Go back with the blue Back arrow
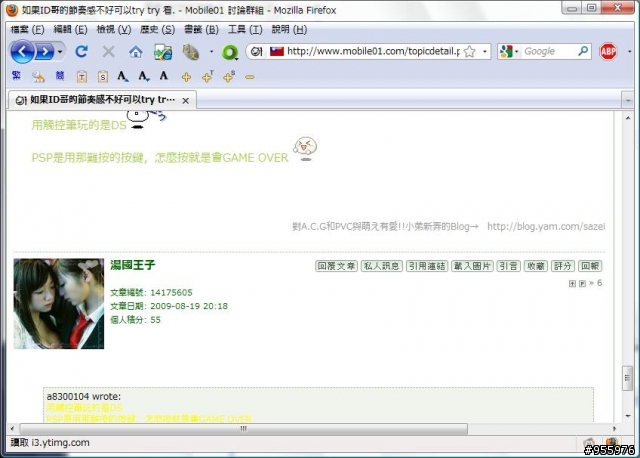The width and height of the screenshot is (640, 458). point(22,51)
